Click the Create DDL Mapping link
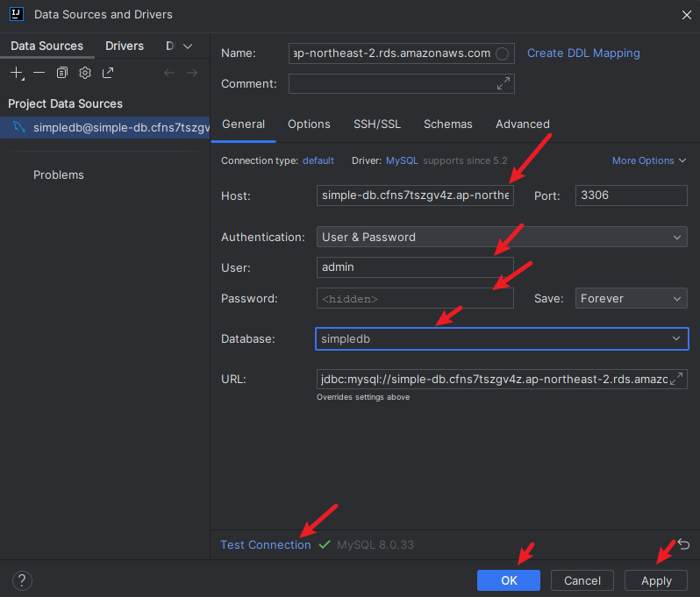 583,53
